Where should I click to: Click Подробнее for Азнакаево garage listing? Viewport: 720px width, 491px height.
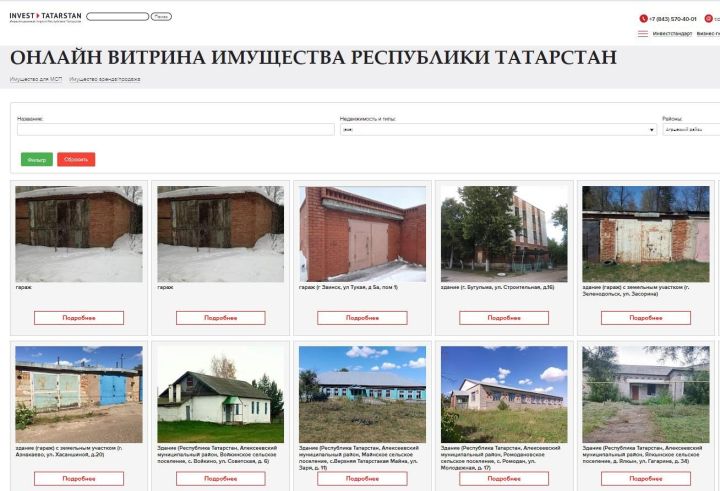pyautogui.click(x=79, y=479)
